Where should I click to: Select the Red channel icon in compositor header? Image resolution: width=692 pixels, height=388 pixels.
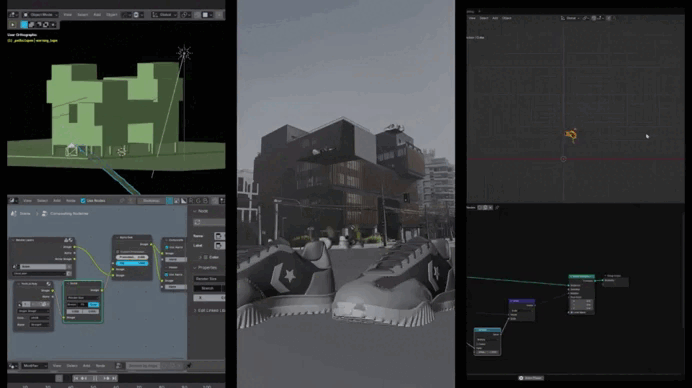point(191,201)
